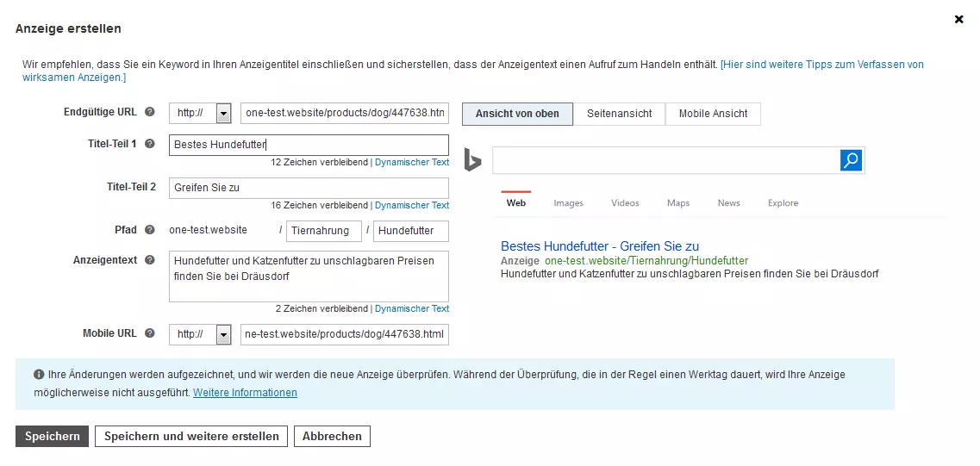Click the Abbrechen button
Viewport: 980px width, 466px height.
coord(332,436)
